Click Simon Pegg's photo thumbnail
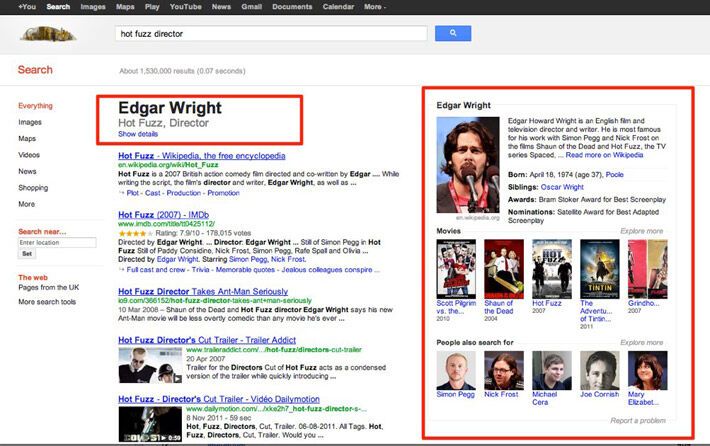The height and width of the screenshot is (446, 710). tap(456, 369)
